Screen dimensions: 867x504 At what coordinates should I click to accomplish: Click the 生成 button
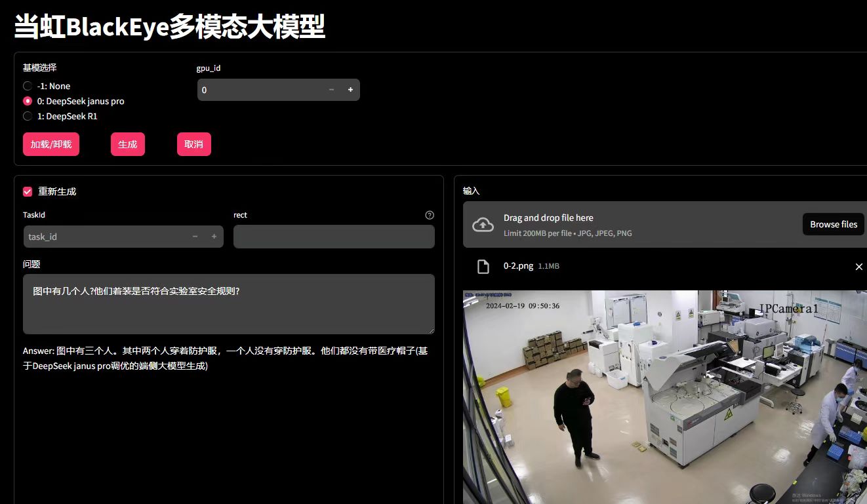(x=127, y=144)
